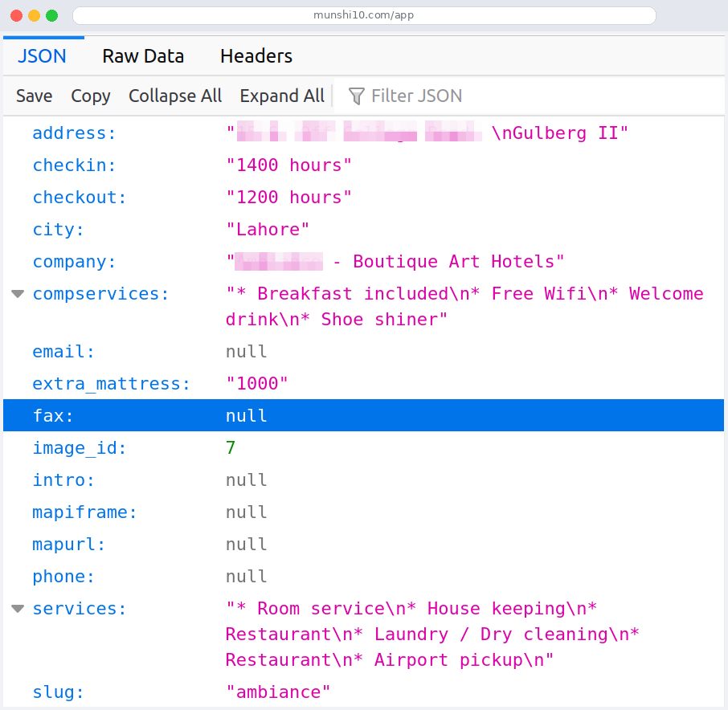Click the "Boutique Art Hotels" company value
This screenshot has width=728, height=710.
395,262
